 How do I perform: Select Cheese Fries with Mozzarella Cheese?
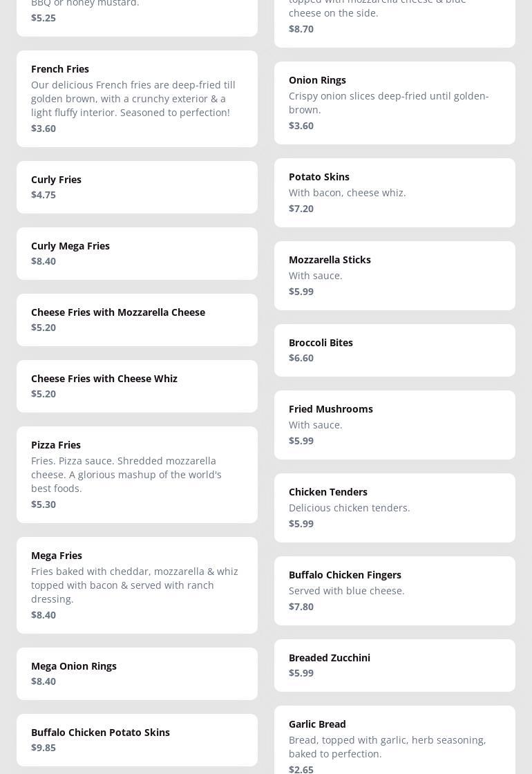[x=137, y=320]
